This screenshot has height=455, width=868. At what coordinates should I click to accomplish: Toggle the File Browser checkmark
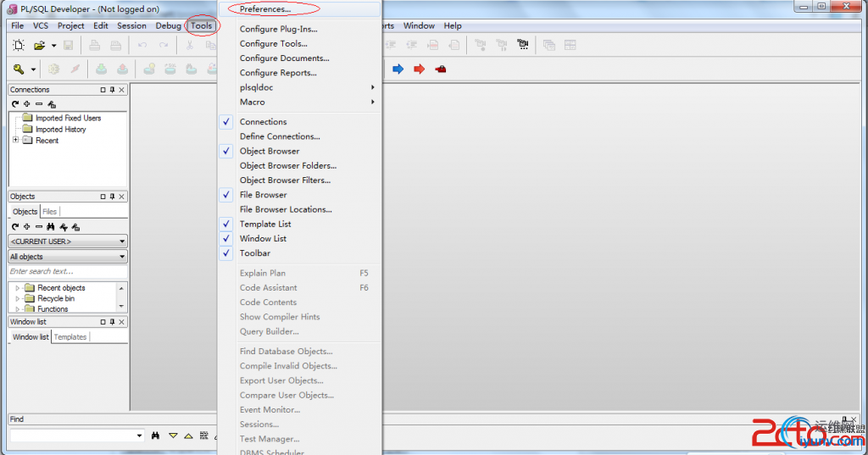[226, 195]
